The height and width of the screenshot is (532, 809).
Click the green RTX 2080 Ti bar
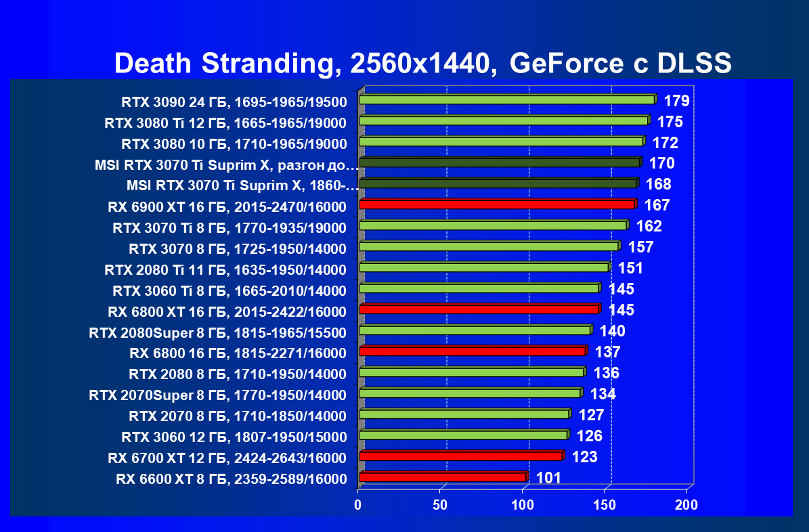485,267
